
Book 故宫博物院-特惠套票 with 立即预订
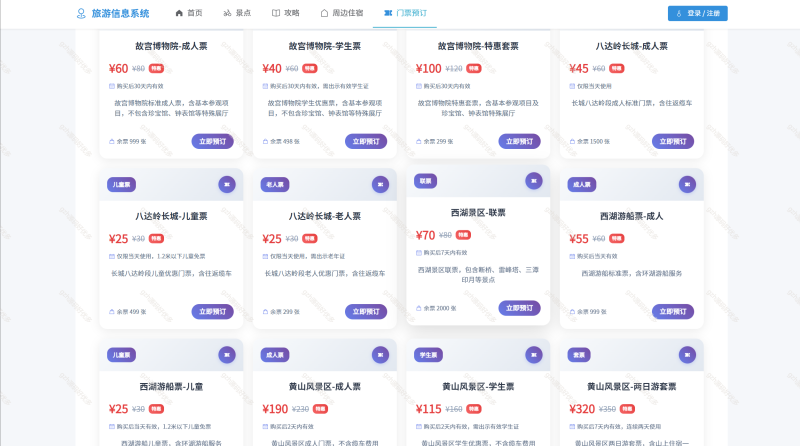(x=519, y=141)
